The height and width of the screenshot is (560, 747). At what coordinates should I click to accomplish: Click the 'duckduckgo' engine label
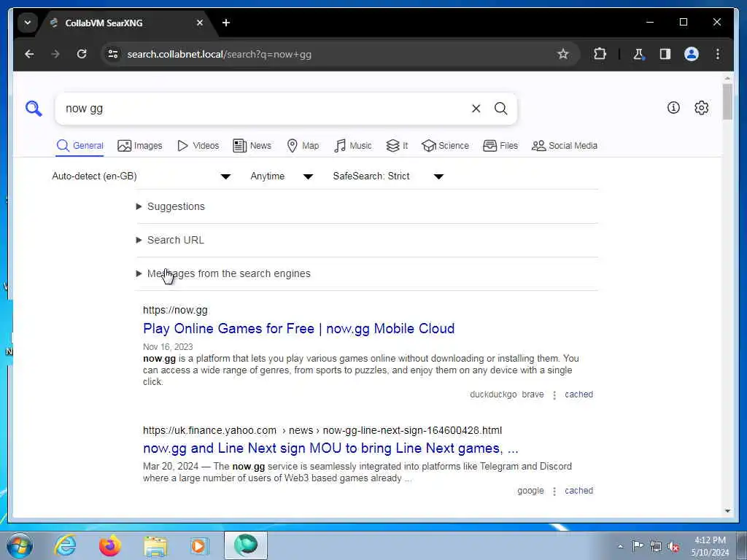point(493,394)
